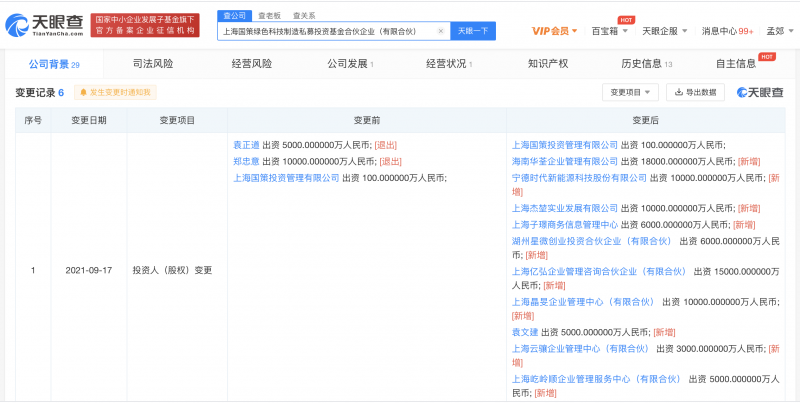Open the 百宝箱 dropdown menu

[610, 31]
